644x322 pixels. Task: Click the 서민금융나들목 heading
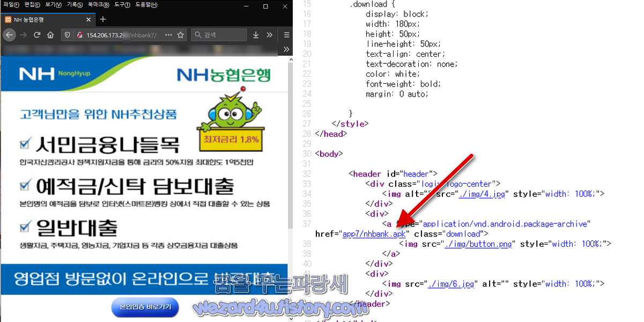[108, 144]
